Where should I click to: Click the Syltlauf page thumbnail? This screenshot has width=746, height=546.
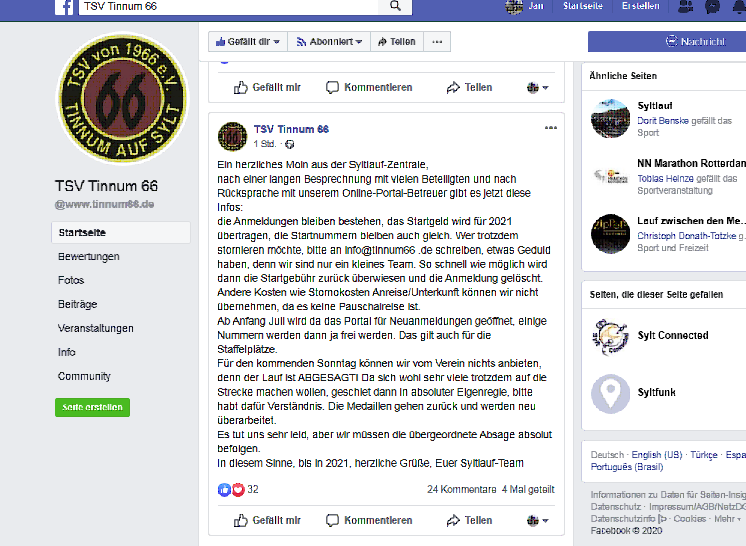610,118
